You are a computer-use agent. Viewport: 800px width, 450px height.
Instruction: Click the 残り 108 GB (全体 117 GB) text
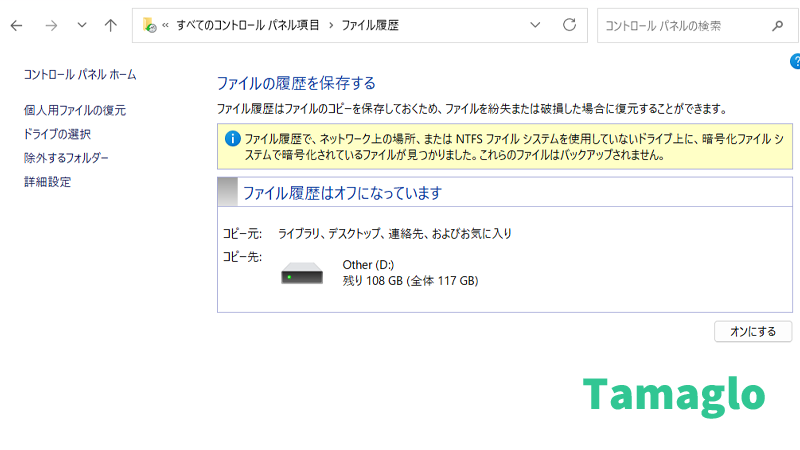pyautogui.click(x=410, y=281)
